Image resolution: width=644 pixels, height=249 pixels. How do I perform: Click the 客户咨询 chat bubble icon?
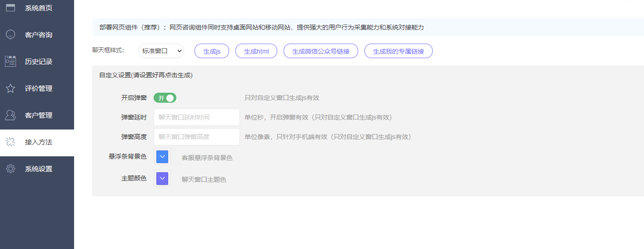click(10, 35)
